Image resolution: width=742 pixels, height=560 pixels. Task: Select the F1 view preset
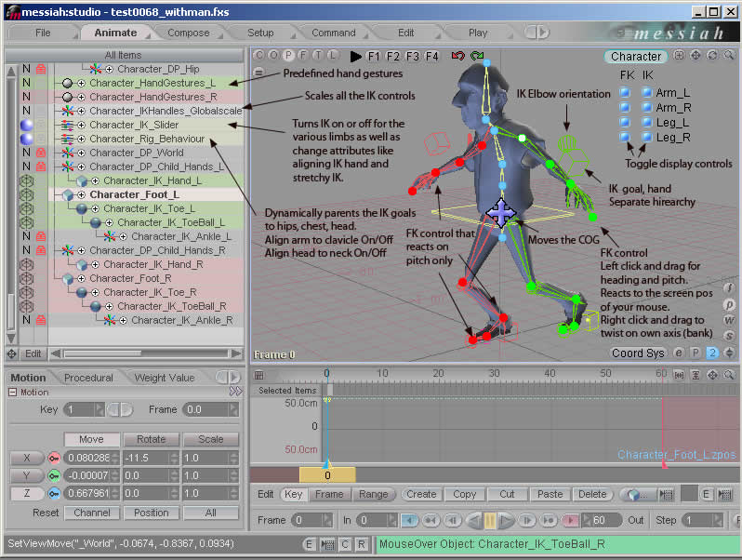coord(374,57)
